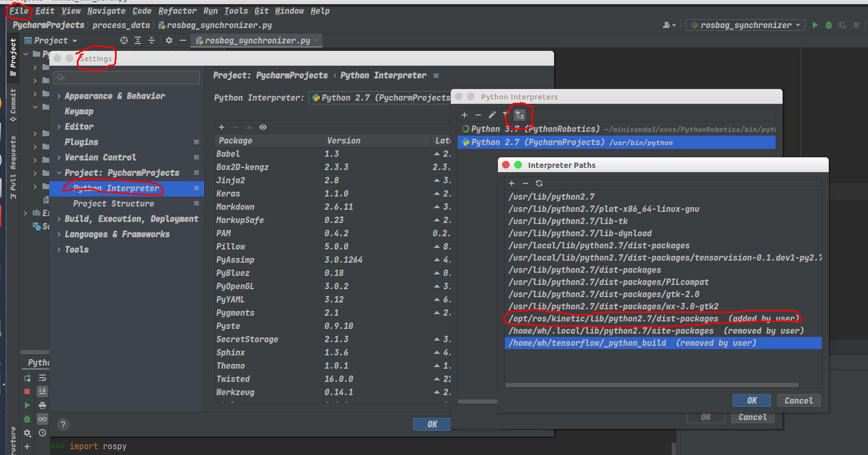
Task: Open the Refactor menu
Action: pos(177,11)
